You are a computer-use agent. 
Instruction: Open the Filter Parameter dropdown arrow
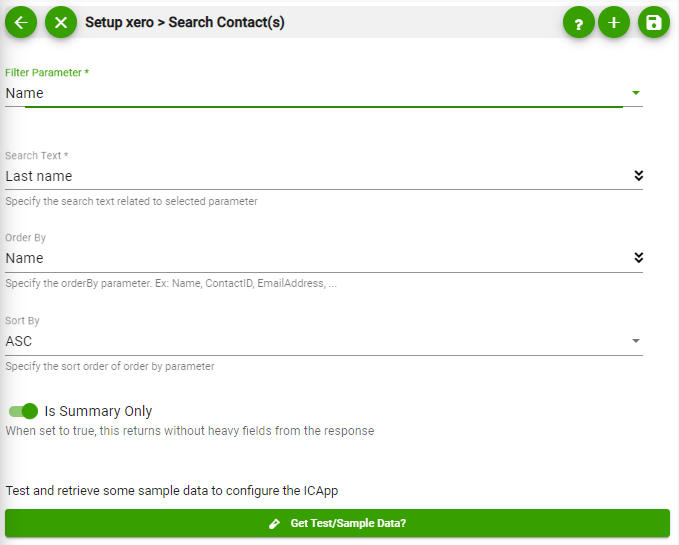[635, 93]
